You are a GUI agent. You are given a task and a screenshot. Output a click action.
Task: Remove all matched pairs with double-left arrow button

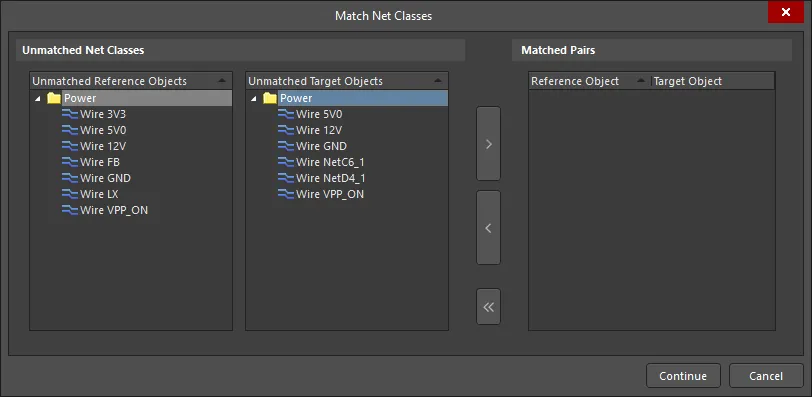point(488,307)
